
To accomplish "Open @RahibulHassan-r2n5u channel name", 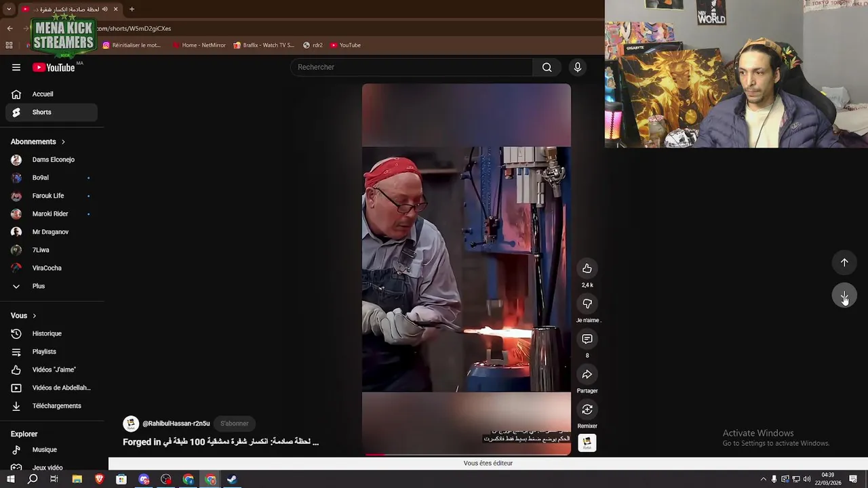I will tap(176, 424).
